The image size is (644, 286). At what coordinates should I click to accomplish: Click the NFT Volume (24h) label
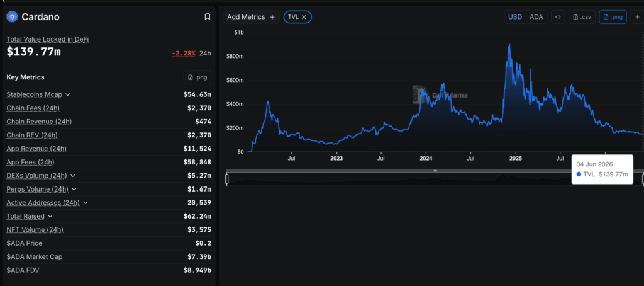35,230
